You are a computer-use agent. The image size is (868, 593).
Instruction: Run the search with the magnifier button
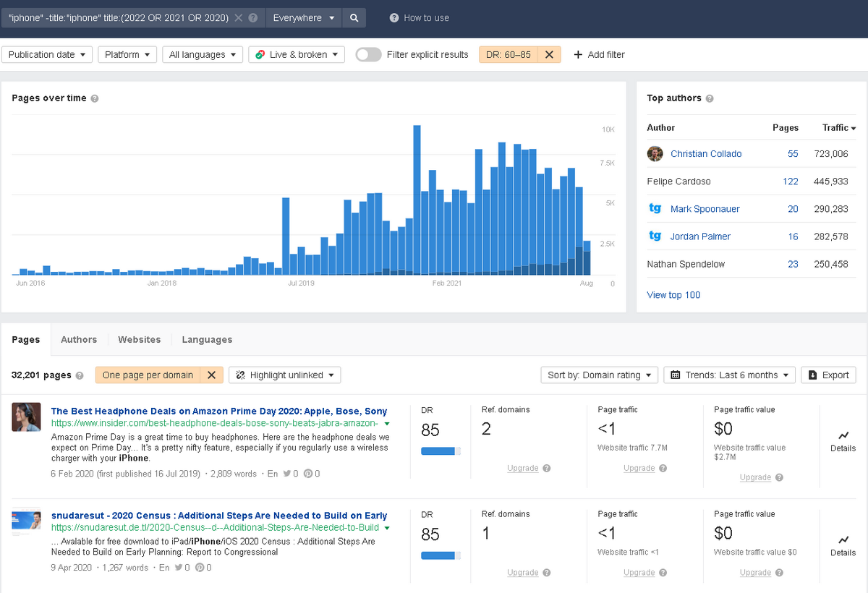tap(354, 18)
